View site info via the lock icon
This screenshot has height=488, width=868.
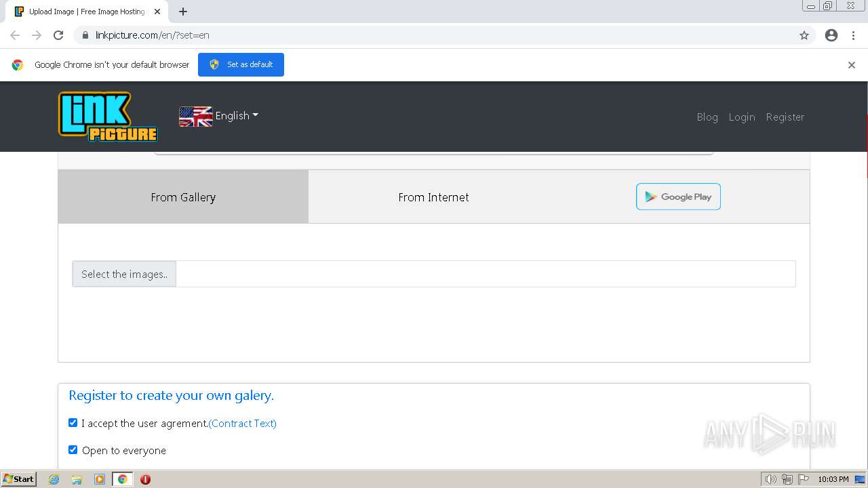(x=85, y=35)
